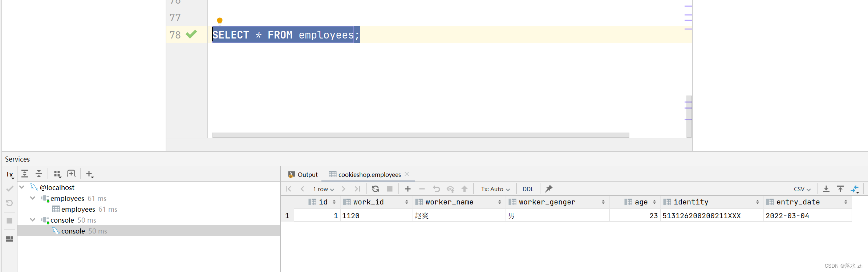
Task: Collapse the @localhost tree node
Action: pyautogui.click(x=22, y=187)
